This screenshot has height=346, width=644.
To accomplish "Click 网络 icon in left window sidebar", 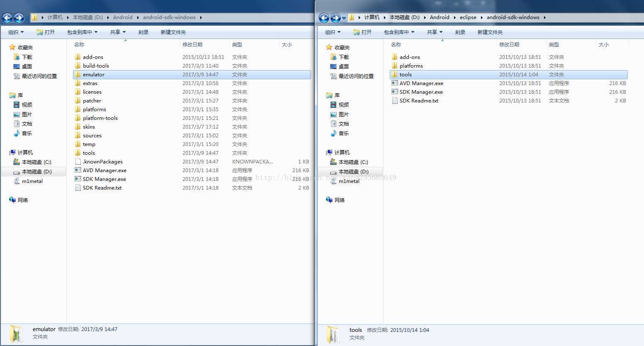I will [12, 200].
